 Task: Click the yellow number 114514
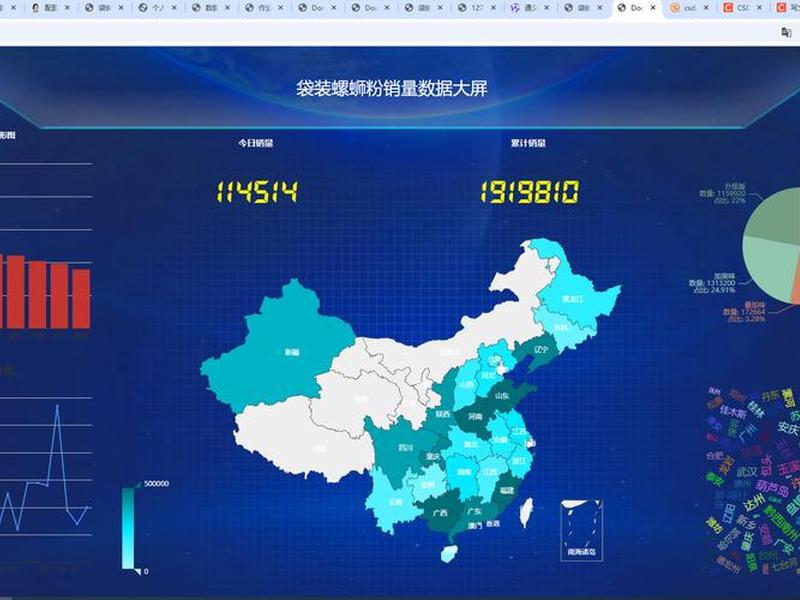pyautogui.click(x=257, y=192)
